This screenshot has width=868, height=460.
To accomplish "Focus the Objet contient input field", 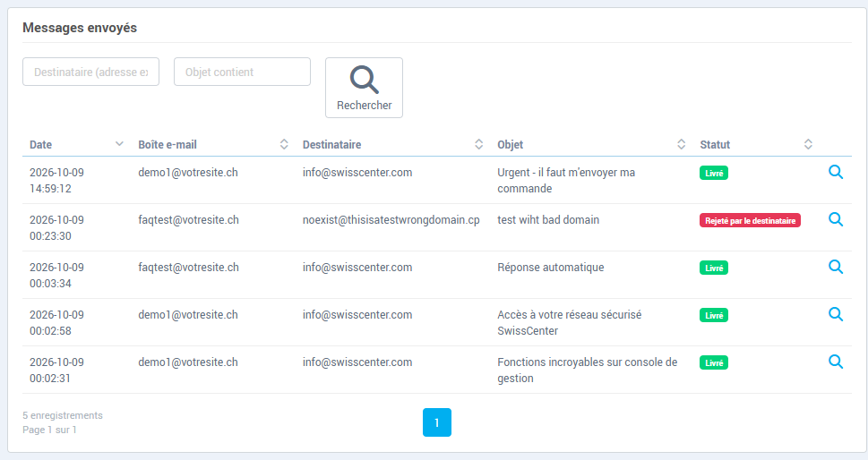I will pos(242,72).
